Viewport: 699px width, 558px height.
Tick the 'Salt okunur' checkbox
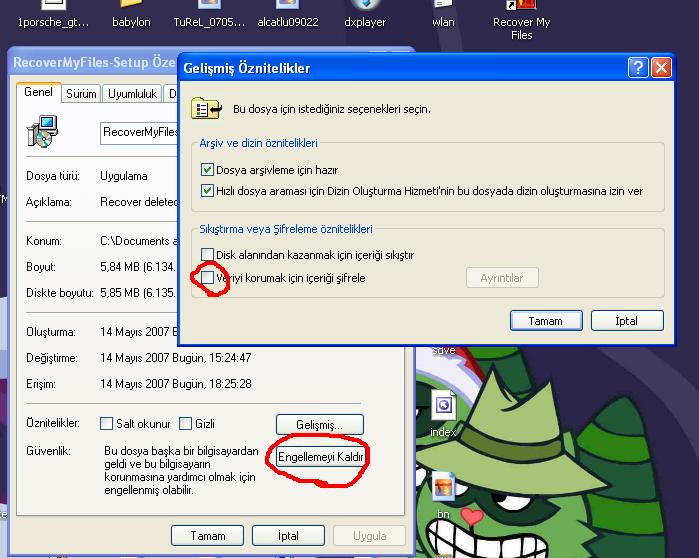pos(107,424)
